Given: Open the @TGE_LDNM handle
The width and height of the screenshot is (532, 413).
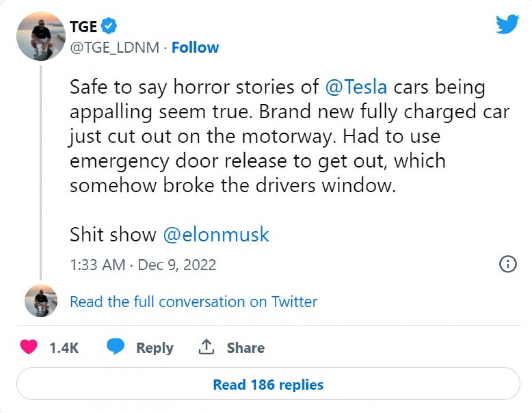Looking at the screenshot, I should coord(114,47).
